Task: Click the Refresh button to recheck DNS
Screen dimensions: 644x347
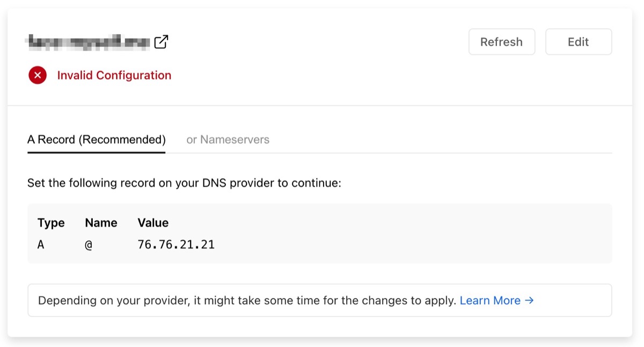Action: pos(501,41)
